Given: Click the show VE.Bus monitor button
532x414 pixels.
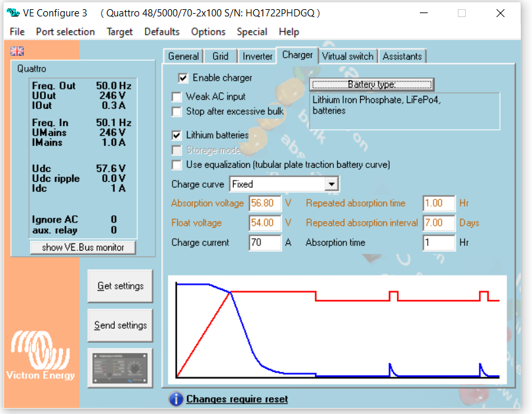Looking at the screenshot, I should pos(83,247).
